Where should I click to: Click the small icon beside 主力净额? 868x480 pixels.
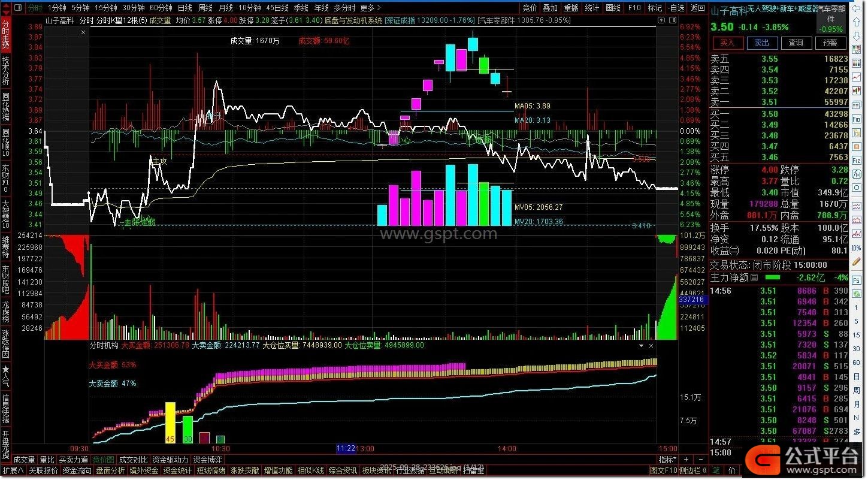[754, 277]
